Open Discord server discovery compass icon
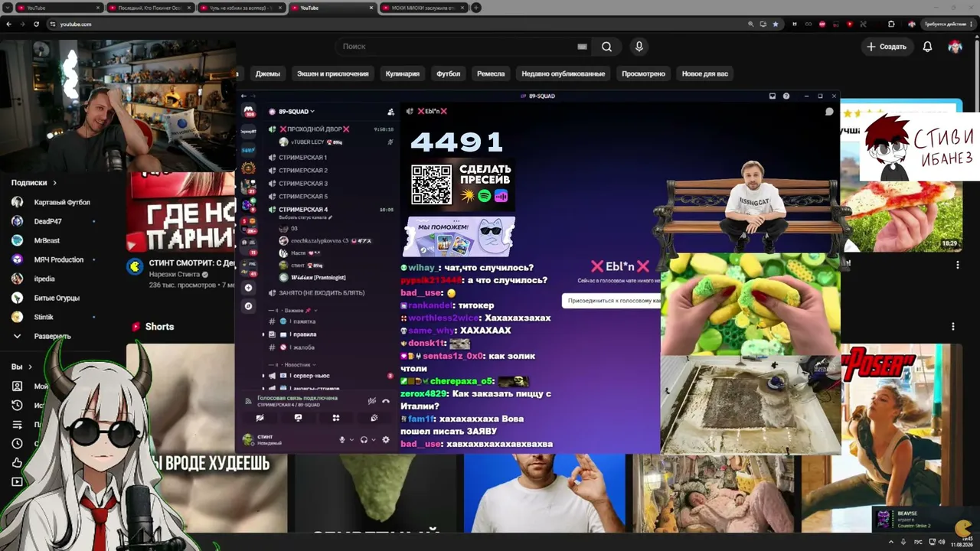 tap(248, 306)
